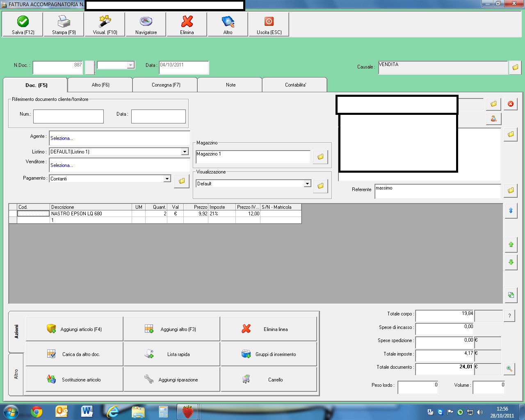This screenshot has height=420, width=525.
Task: Move row up with green up arrow
Action: coord(511,244)
